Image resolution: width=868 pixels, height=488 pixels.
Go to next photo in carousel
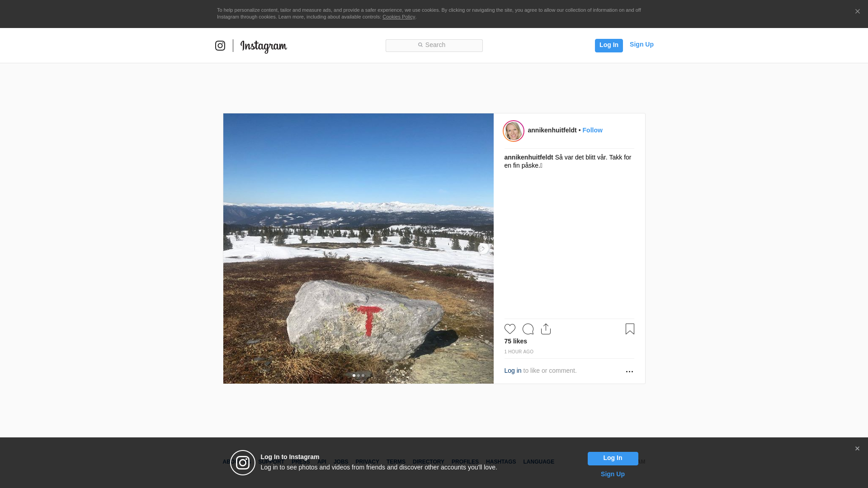coord(483,249)
